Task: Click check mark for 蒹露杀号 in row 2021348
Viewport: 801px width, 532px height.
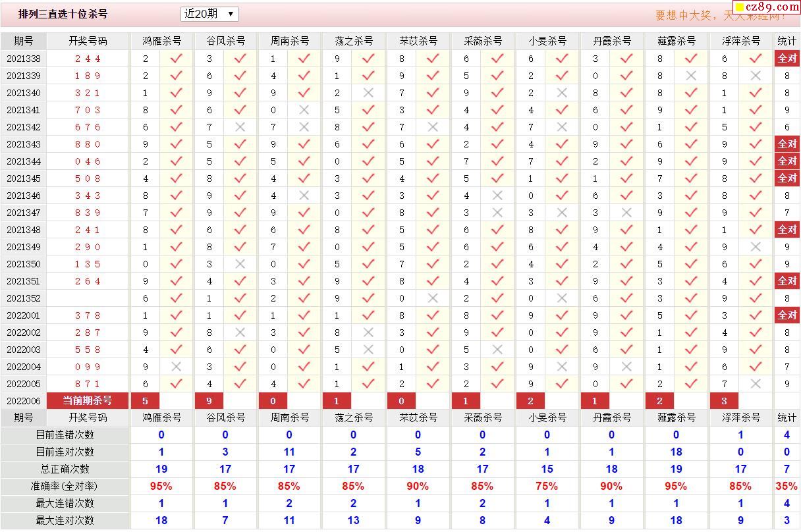Action: tap(691, 230)
